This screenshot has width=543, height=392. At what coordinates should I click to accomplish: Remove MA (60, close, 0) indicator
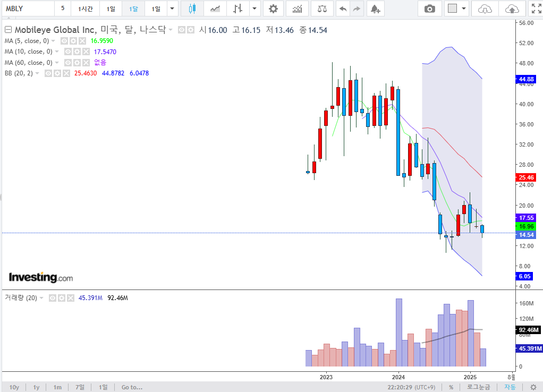(x=86, y=63)
